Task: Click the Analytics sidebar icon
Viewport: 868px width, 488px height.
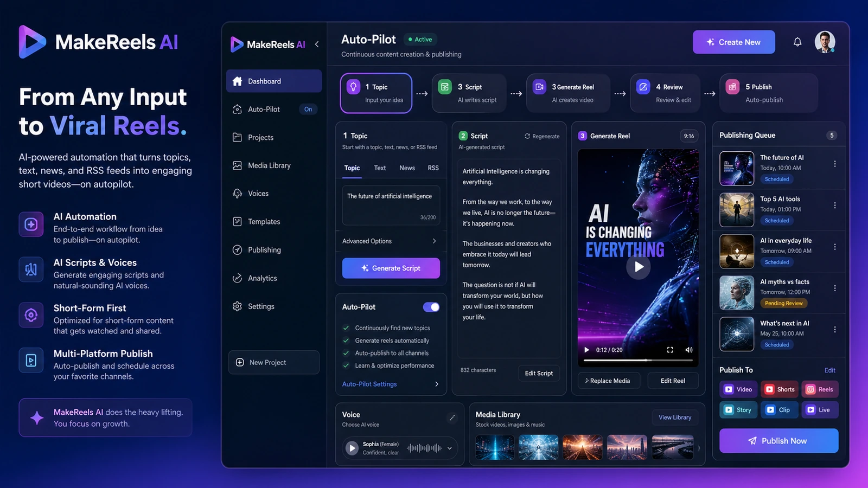Action: [x=237, y=278]
